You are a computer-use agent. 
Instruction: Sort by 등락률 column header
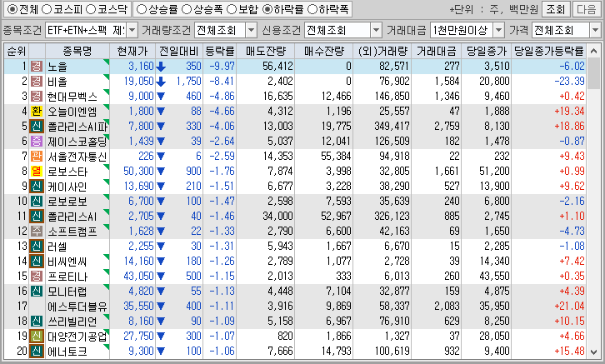219,51
